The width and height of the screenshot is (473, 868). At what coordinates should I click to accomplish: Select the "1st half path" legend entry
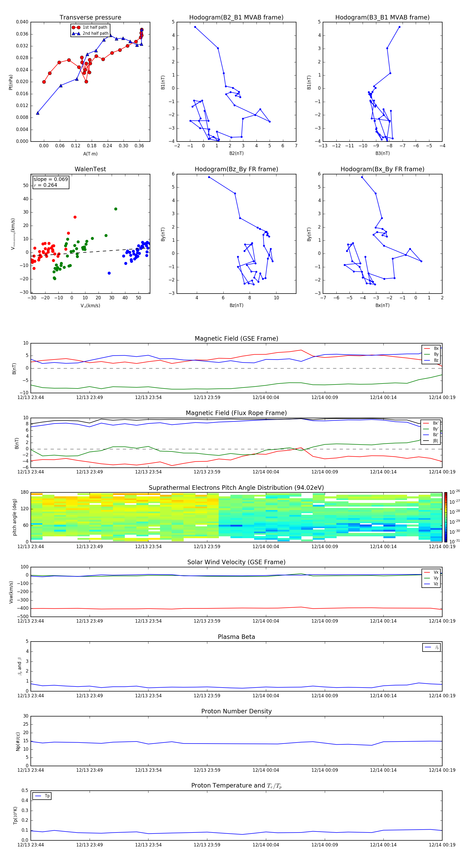click(90, 27)
